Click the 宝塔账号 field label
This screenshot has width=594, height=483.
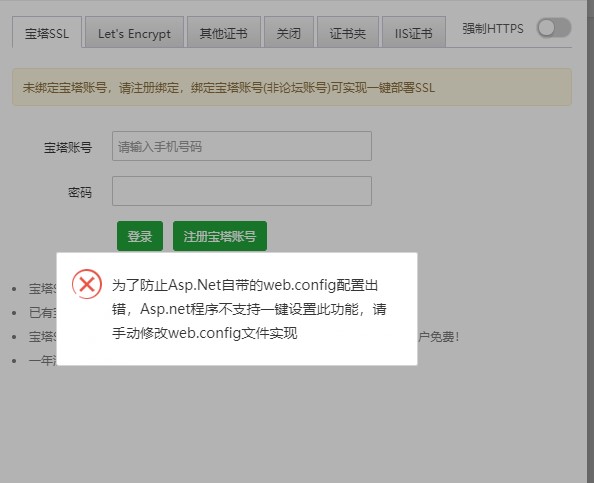pyautogui.click(x=68, y=147)
